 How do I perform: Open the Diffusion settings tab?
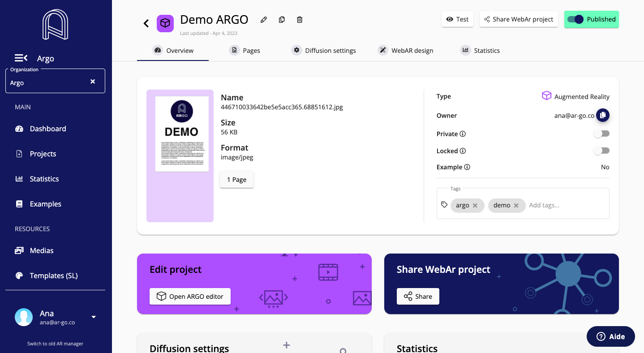coord(323,51)
